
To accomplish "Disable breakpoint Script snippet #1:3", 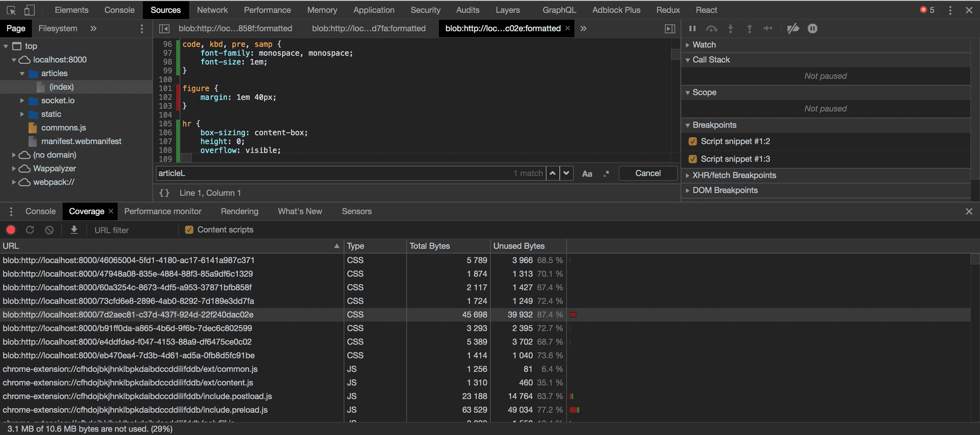I will 693,159.
